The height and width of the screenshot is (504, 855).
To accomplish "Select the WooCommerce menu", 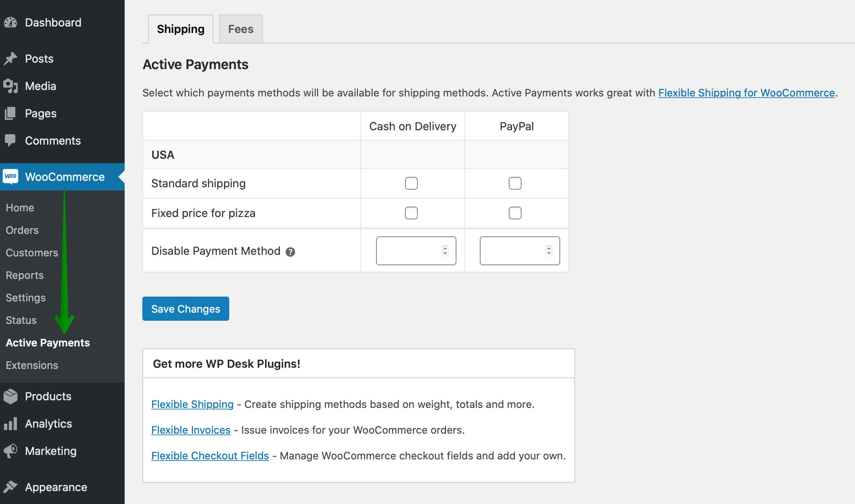I will [x=65, y=177].
